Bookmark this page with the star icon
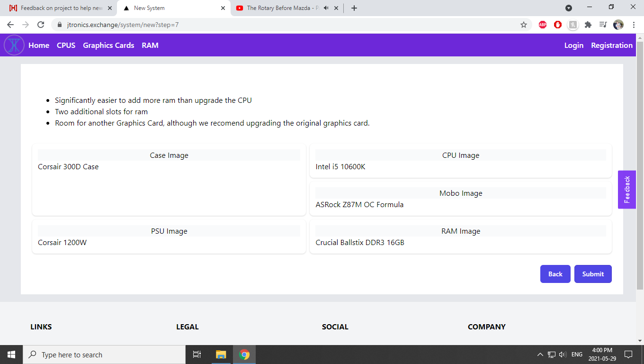 click(524, 25)
